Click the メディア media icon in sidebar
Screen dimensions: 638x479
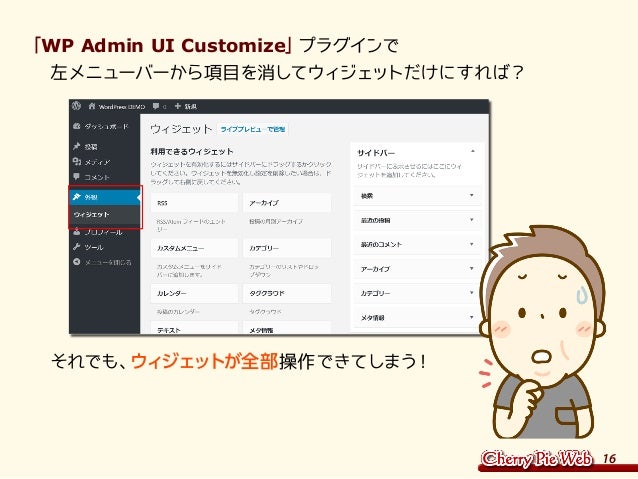(76, 162)
